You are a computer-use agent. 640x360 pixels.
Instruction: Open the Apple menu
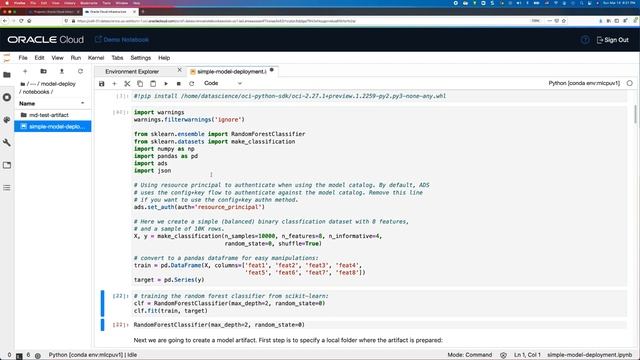7,3
